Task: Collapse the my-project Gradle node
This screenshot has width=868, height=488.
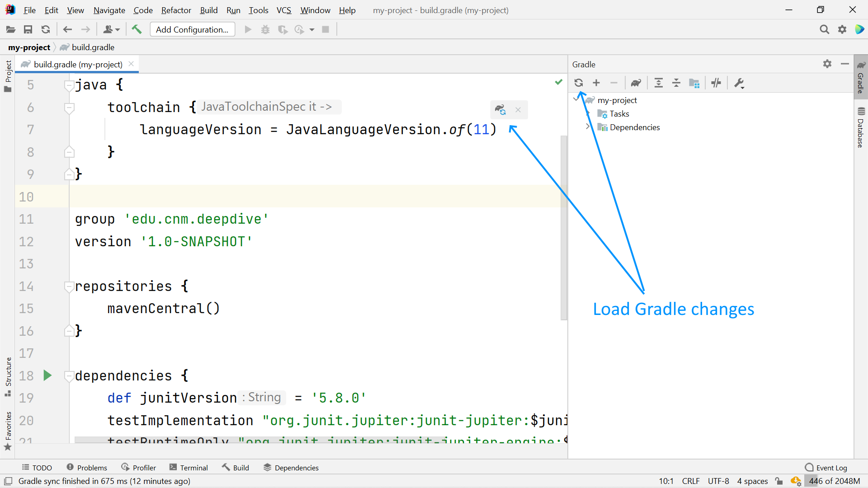Action: [x=576, y=100]
